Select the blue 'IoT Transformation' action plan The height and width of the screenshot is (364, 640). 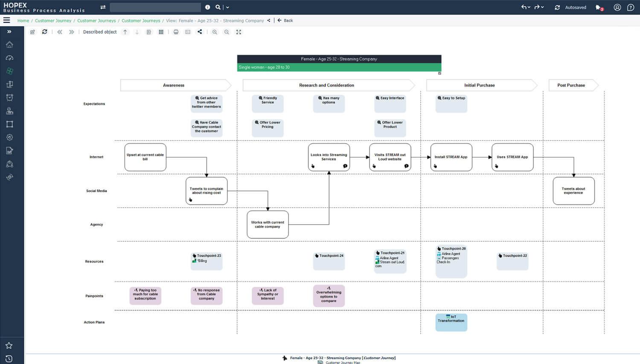click(451, 322)
